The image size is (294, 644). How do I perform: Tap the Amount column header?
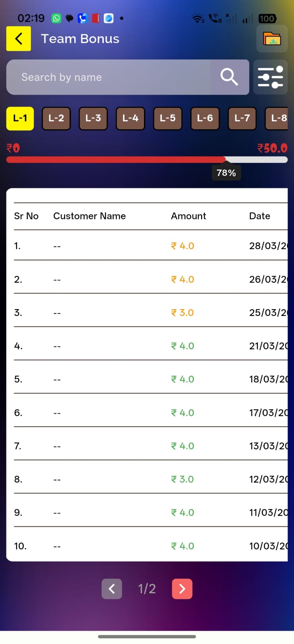point(188,216)
